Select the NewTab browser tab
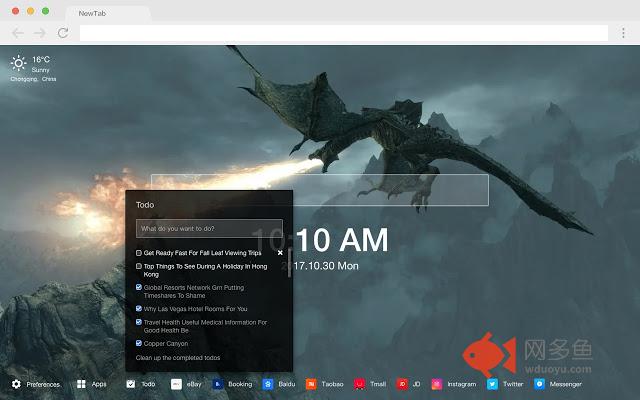 (x=108, y=13)
